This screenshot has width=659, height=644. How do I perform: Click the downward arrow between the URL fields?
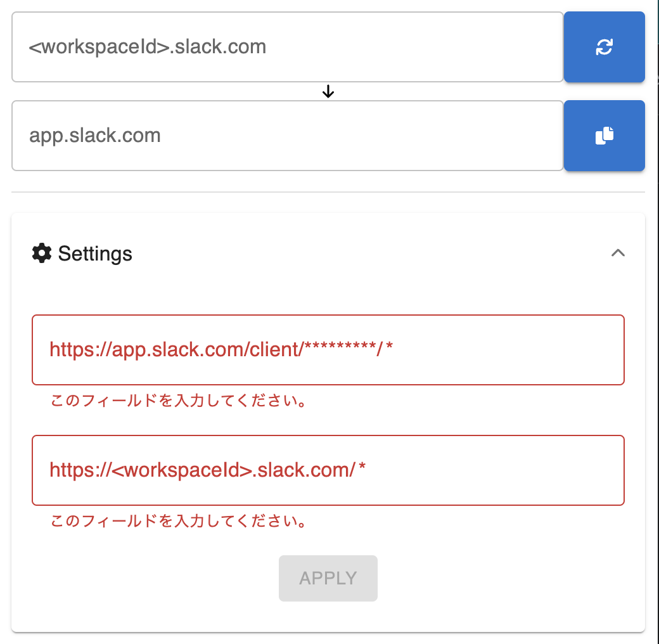(x=328, y=91)
